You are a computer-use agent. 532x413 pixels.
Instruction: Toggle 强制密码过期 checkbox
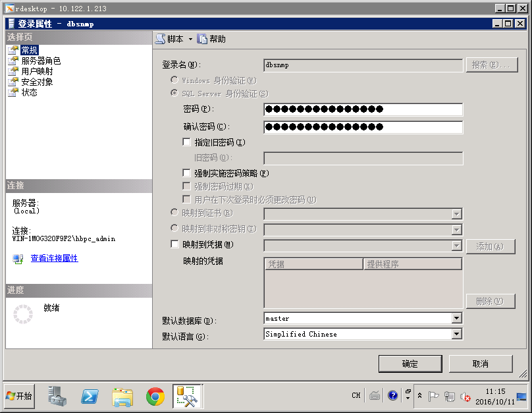(x=186, y=186)
